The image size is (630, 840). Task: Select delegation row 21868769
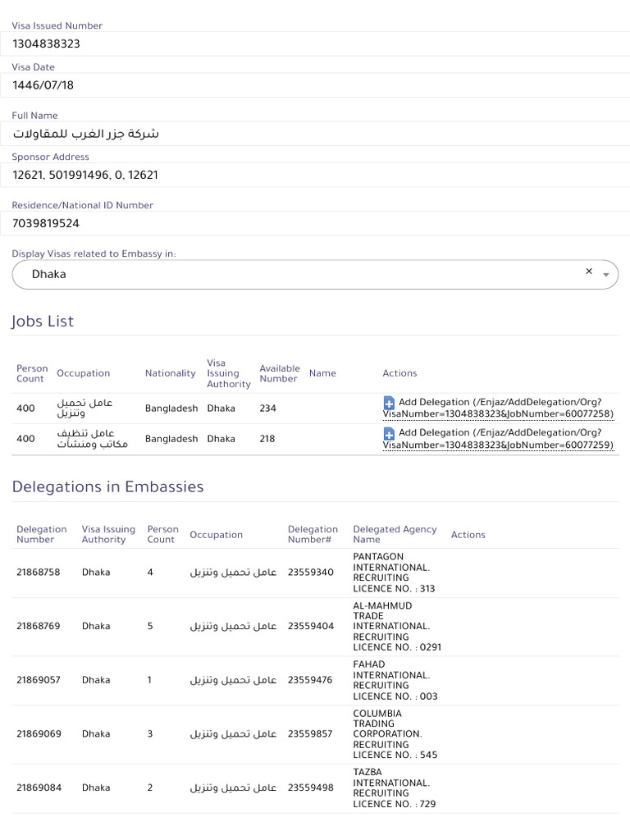point(39,627)
